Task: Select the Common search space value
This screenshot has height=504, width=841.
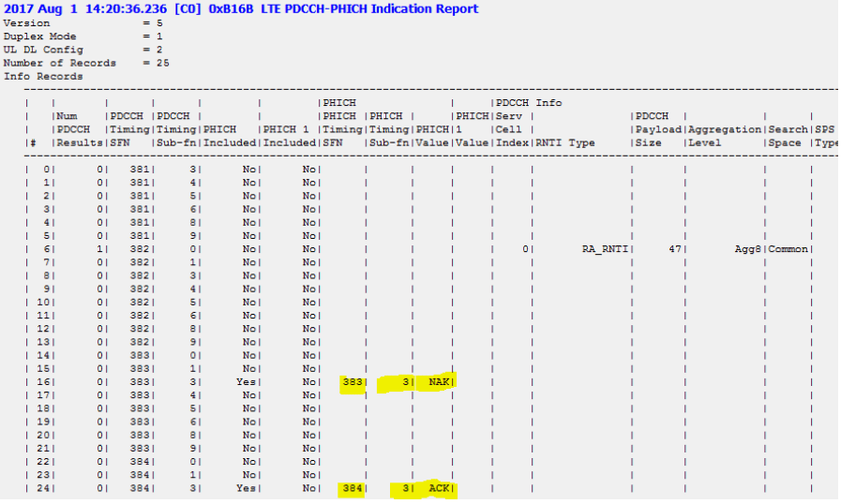Action: tap(788, 249)
